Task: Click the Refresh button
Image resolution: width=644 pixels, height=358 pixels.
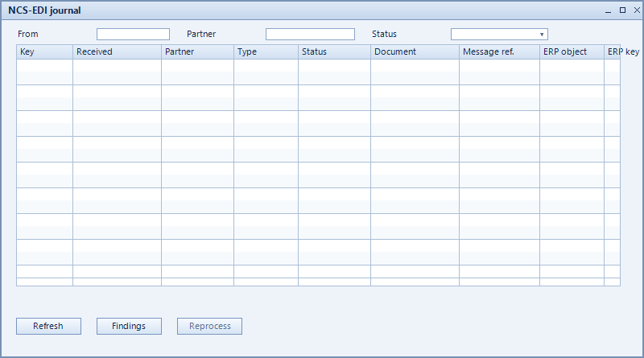Action: click(48, 326)
